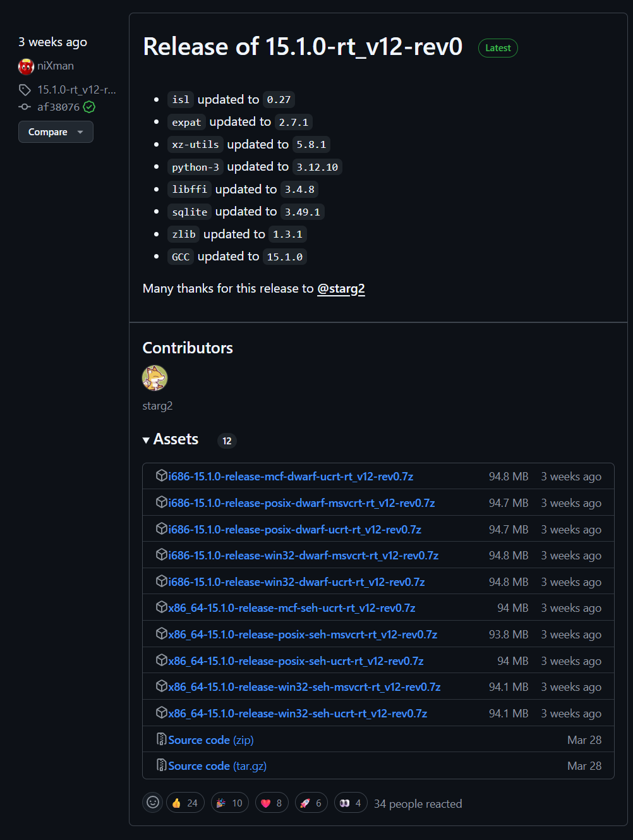This screenshot has height=840, width=633.
Task: Toggle the party popper reaction with 10
Action: [x=230, y=803]
